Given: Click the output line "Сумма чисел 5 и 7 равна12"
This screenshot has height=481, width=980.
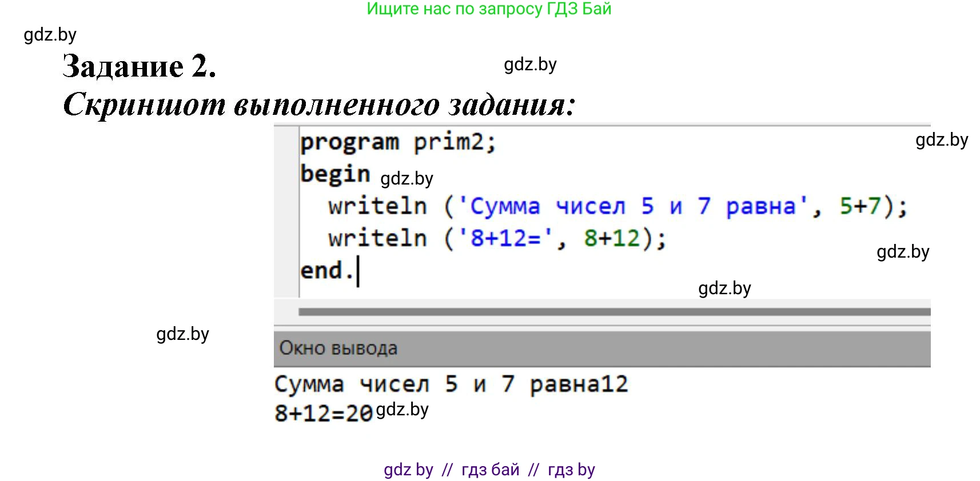Looking at the screenshot, I should (x=451, y=384).
